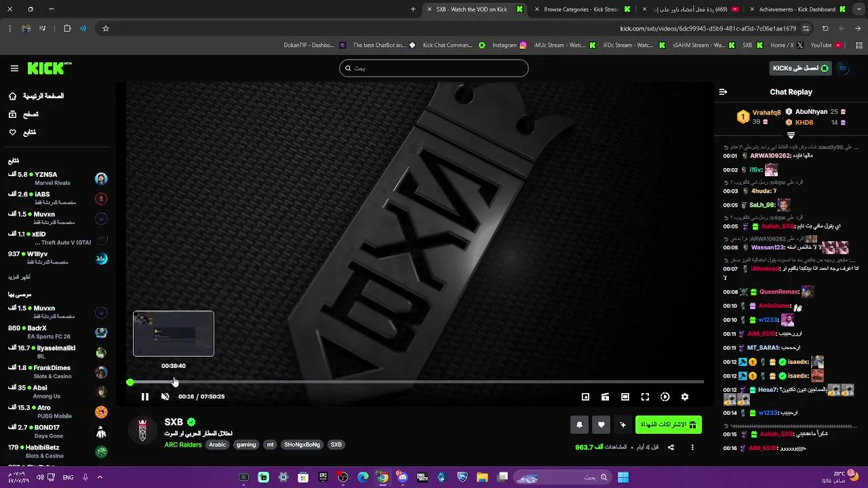The image size is (868, 488).
Task: Toggle notification bell for SXB
Action: pyautogui.click(x=579, y=425)
